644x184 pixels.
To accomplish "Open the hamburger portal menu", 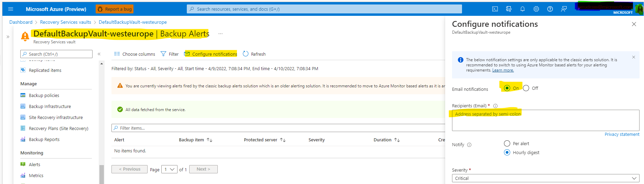I will (x=11, y=9).
